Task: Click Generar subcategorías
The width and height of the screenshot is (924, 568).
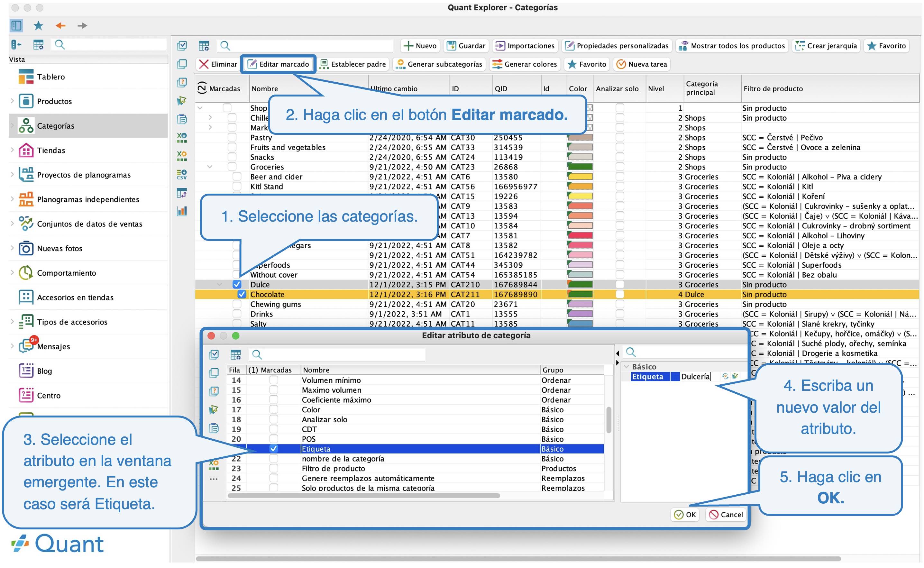Action: click(x=439, y=64)
